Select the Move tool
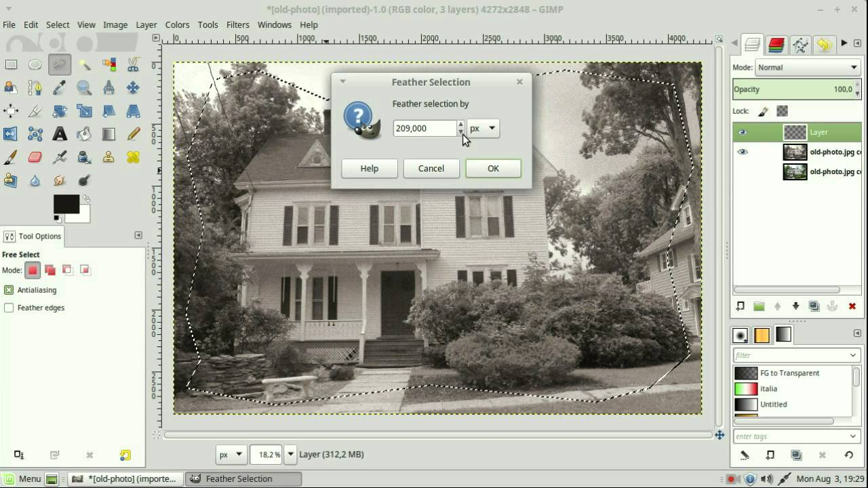Screen dimensions: 868x488 click(x=133, y=87)
